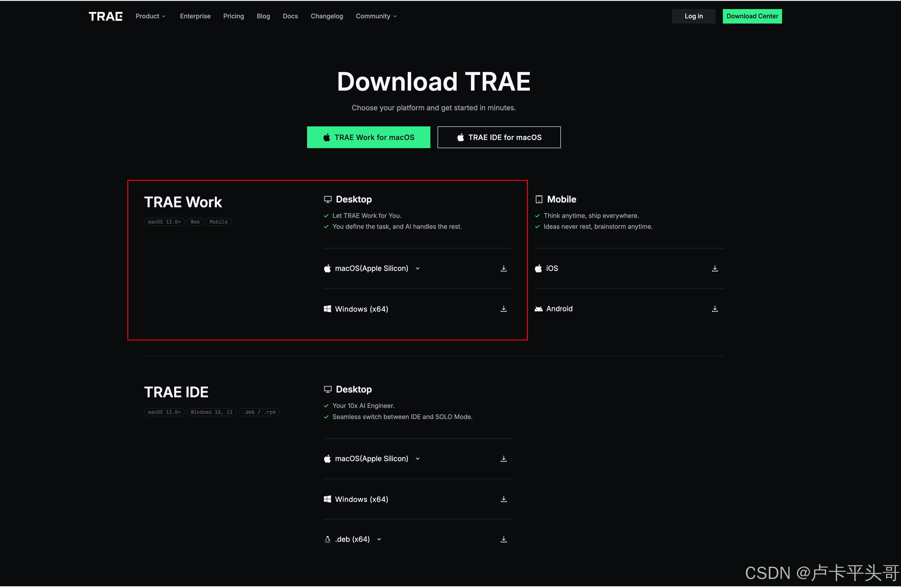Screen dimensions: 901x588
Task: Click the Web tag under TRAE Work
Action: click(195, 222)
